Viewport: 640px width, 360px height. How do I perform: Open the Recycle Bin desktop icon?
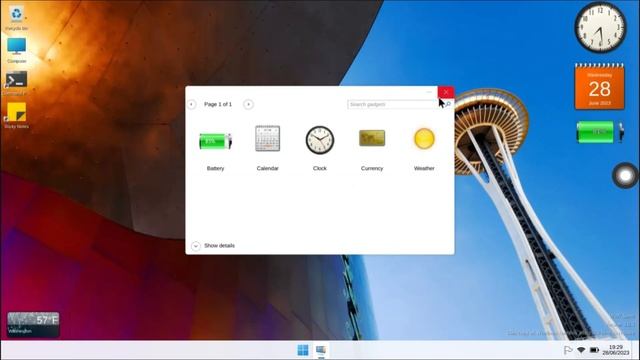tap(16, 18)
